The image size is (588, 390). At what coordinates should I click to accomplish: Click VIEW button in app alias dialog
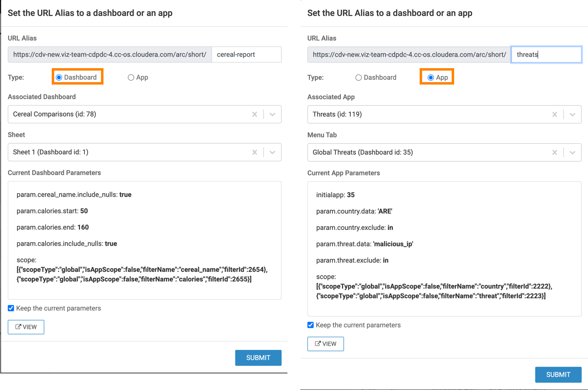326,344
